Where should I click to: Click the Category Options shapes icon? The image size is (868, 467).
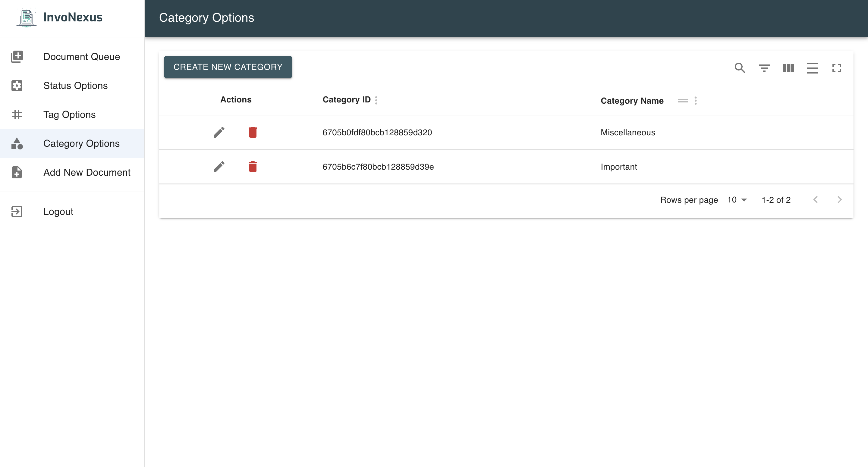click(x=17, y=143)
